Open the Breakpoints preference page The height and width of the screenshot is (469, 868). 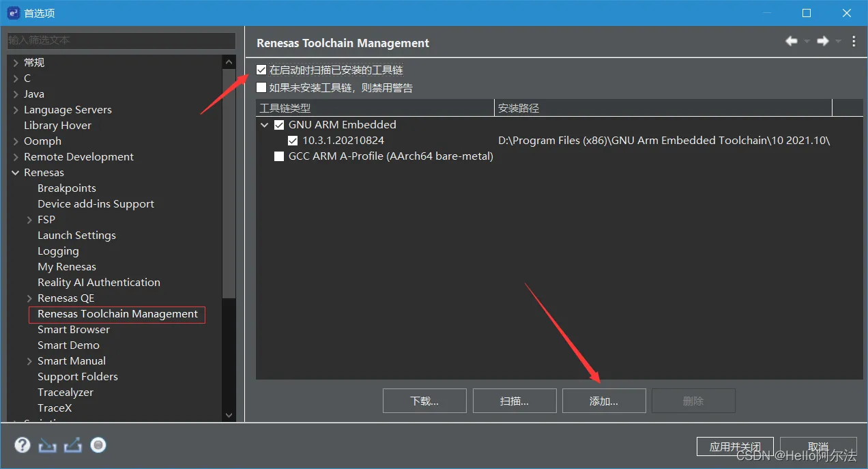(x=67, y=188)
